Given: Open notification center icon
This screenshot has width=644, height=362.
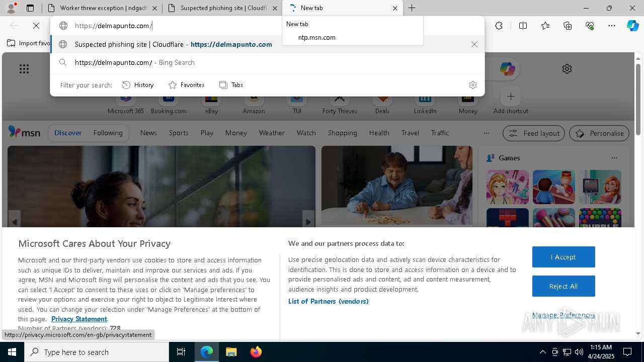Looking at the screenshot, I should click(x=627, y=352).
